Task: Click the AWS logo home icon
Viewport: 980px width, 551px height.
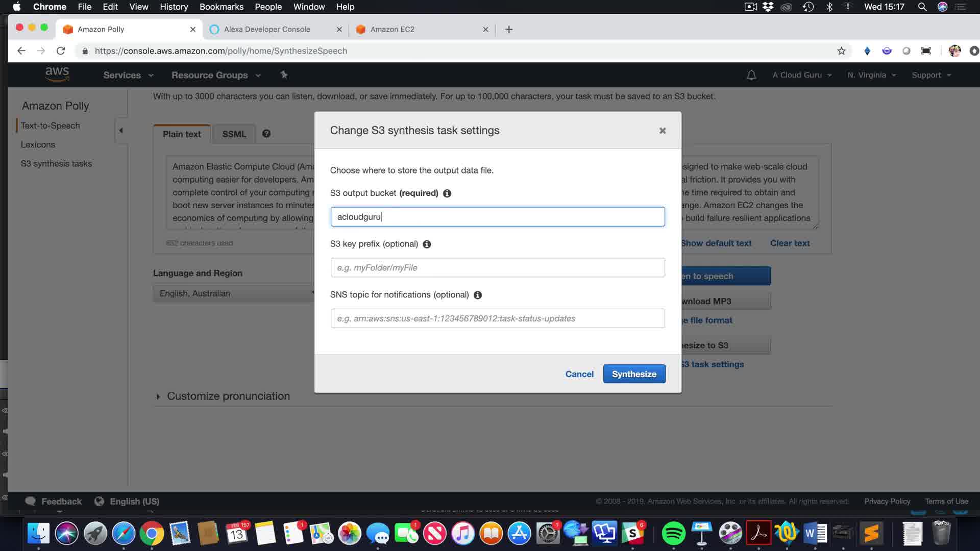Action: (x=57, y=74)
